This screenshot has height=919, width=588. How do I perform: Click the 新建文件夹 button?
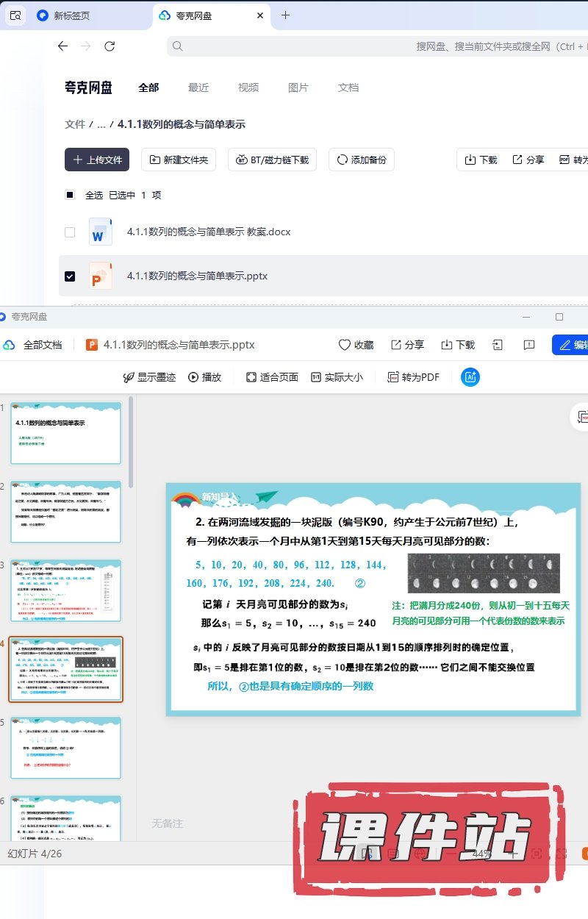[179, 160]
